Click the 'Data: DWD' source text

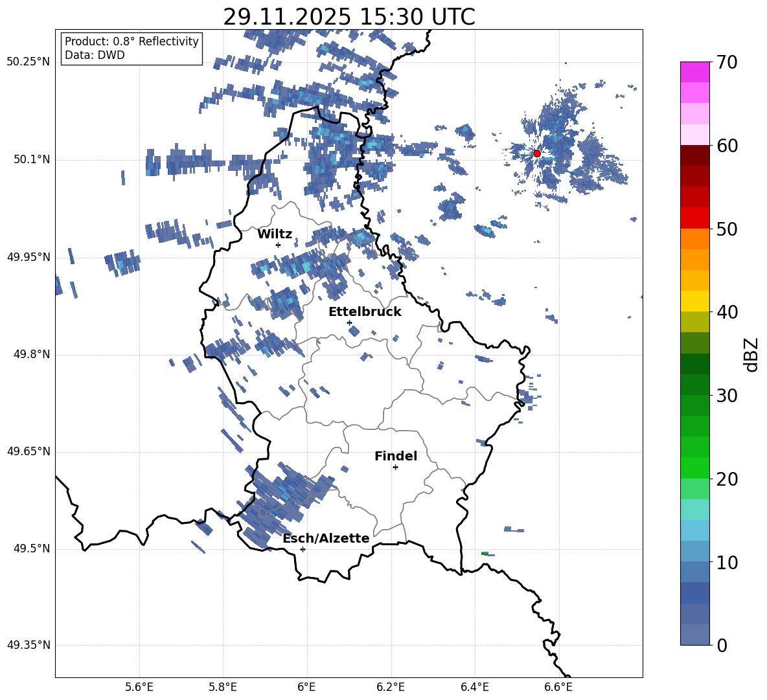pos(95,55)
